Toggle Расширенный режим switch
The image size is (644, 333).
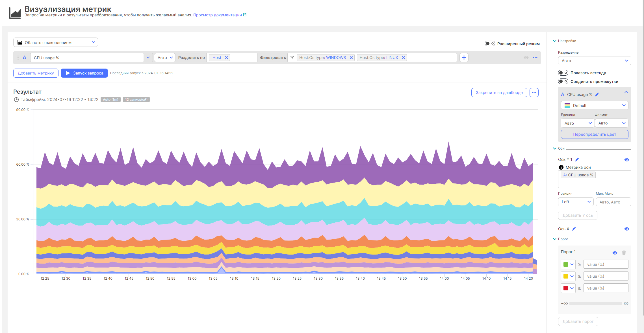point(490,43)
